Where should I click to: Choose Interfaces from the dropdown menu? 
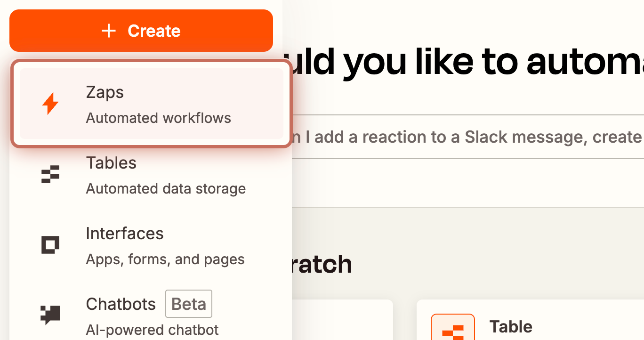152,245
